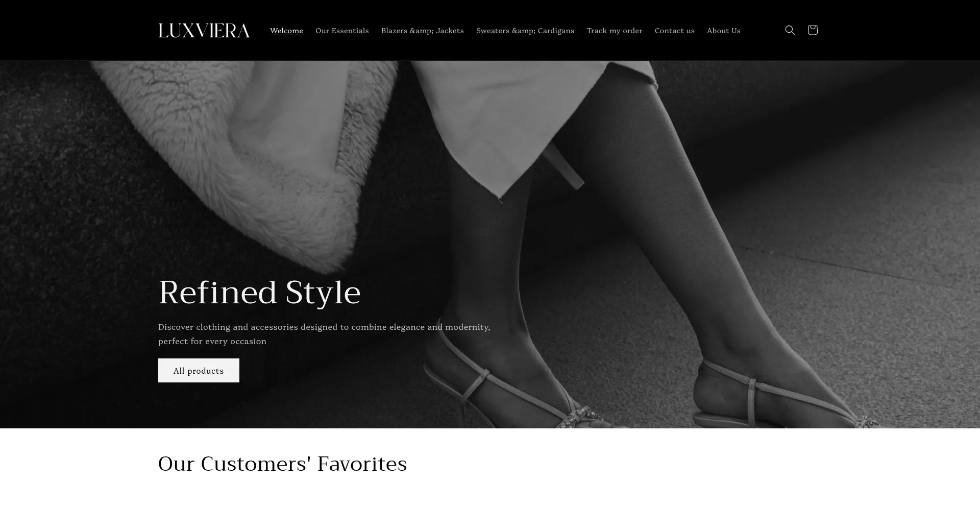Select Sweaters & Cardigans in header

pyautogui.click(x=525, y=31)
